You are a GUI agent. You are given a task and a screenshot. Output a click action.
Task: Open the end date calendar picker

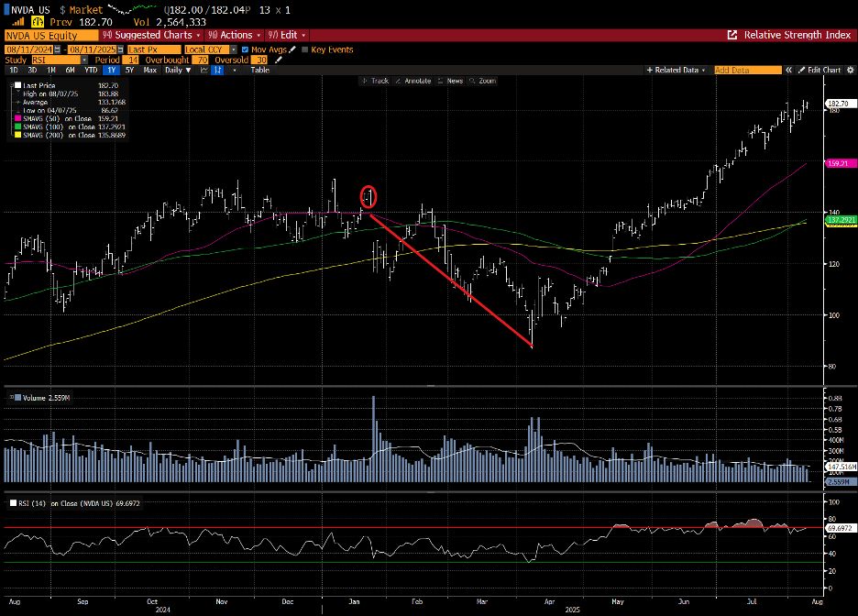click(121, 49)
